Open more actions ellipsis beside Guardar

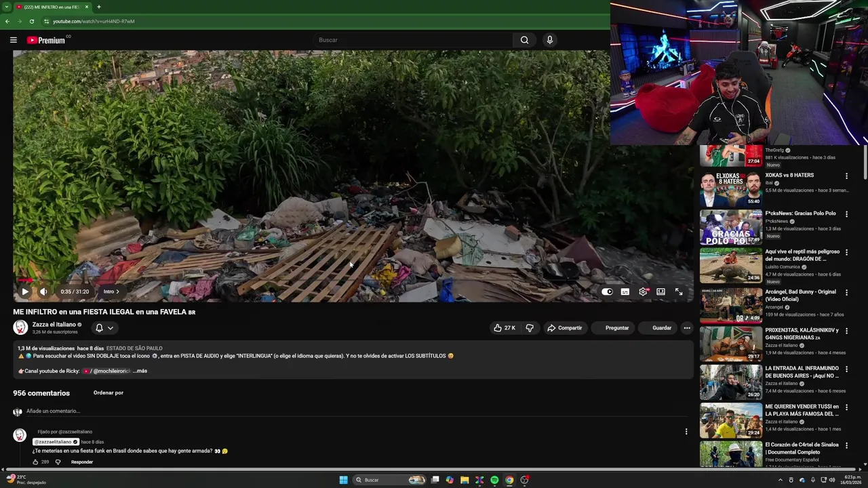point(686,328)
